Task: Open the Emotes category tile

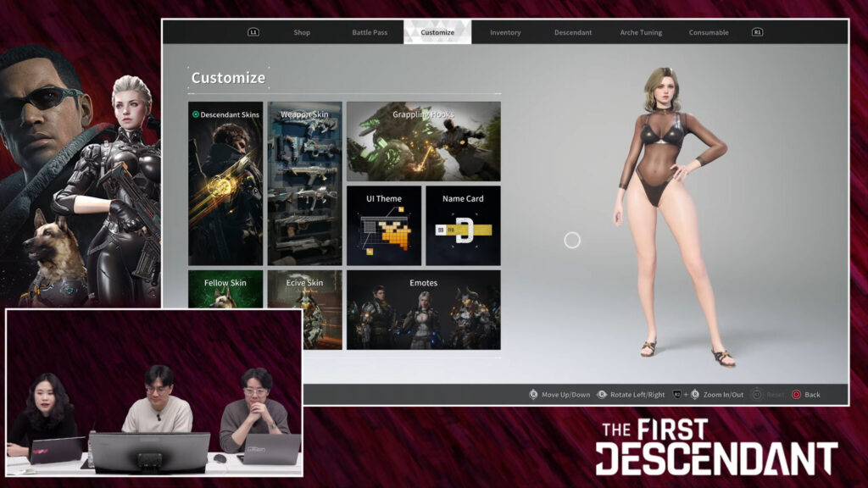Action: click(423, 310)
